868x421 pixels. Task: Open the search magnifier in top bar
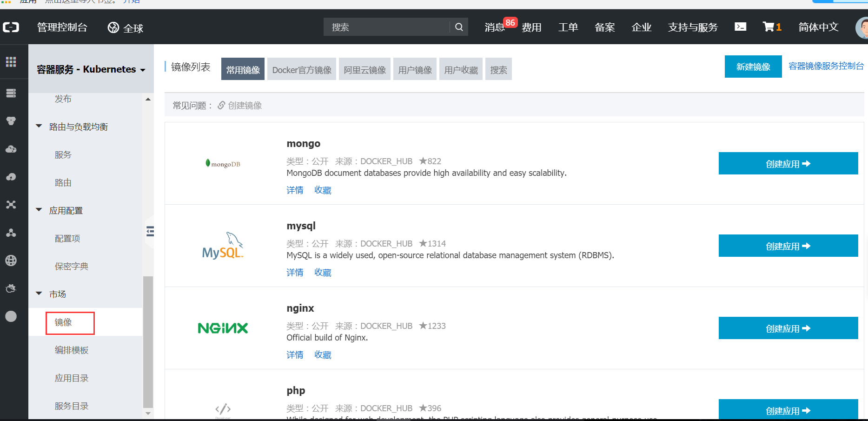458,27
